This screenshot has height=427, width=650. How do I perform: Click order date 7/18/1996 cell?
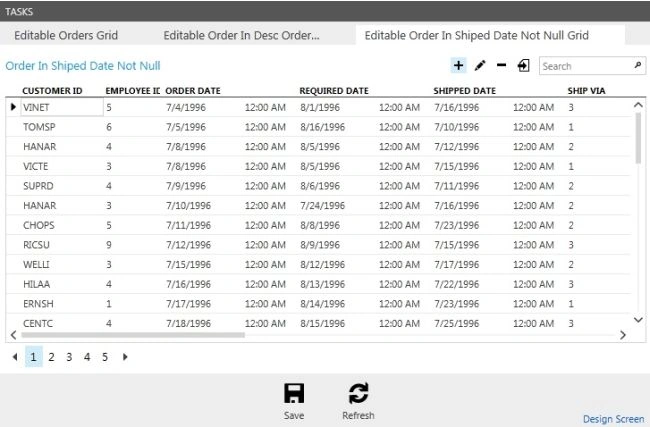(x=188, y=323)
